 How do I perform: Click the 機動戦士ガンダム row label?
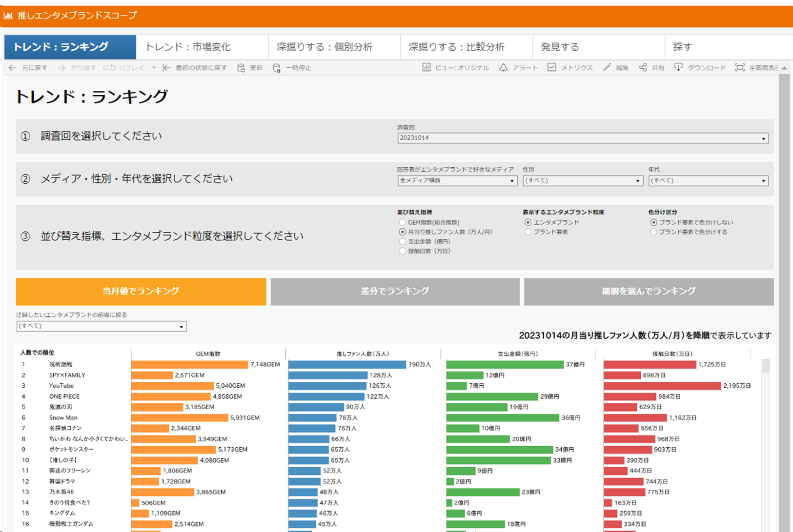click(x=71, y=524)
